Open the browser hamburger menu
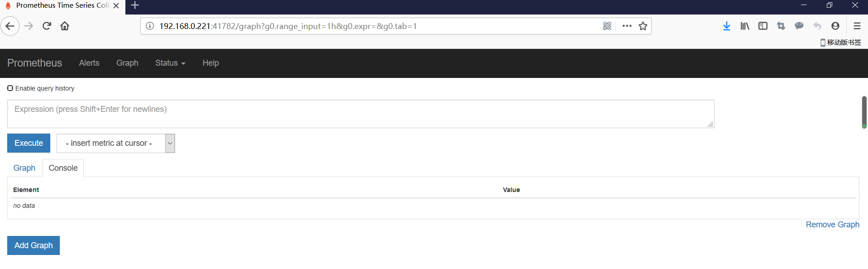Viewport: 868px width, 269px height. 857,26
